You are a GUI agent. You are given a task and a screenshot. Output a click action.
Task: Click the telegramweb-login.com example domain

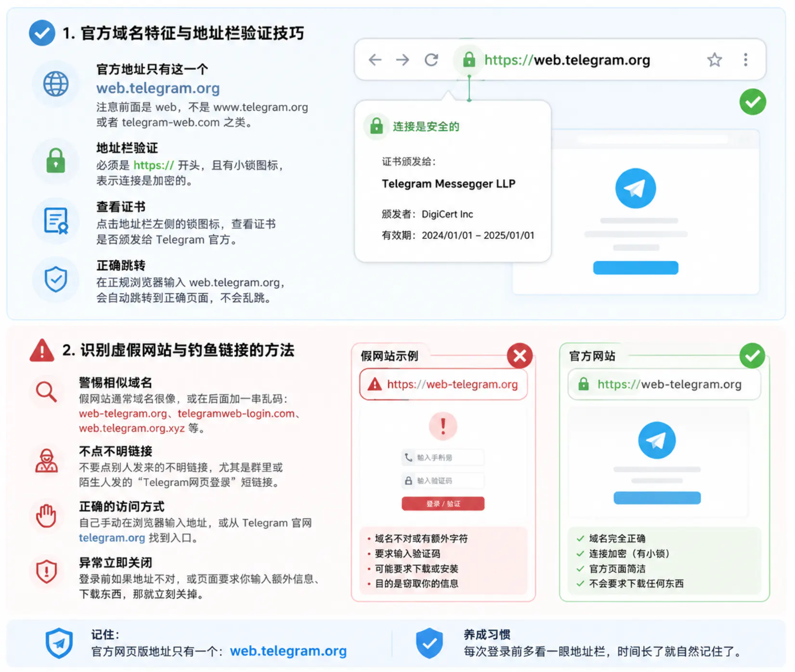point(236,414)
